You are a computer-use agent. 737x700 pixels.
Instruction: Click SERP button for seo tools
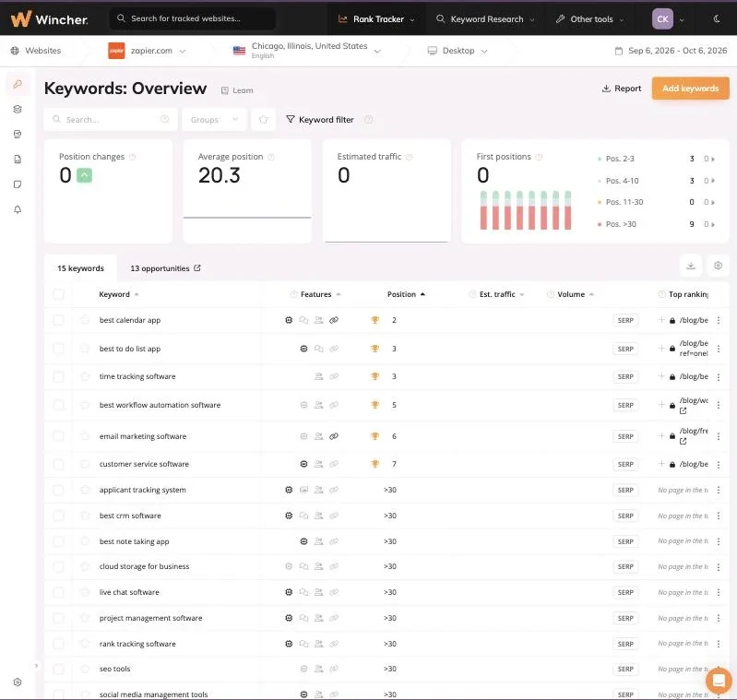point(625,669)
